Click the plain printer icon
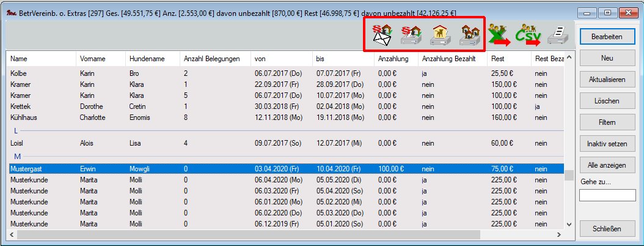The width and height of the screenshot is (644, 246). pyautogui.click(x=557, y=36)
